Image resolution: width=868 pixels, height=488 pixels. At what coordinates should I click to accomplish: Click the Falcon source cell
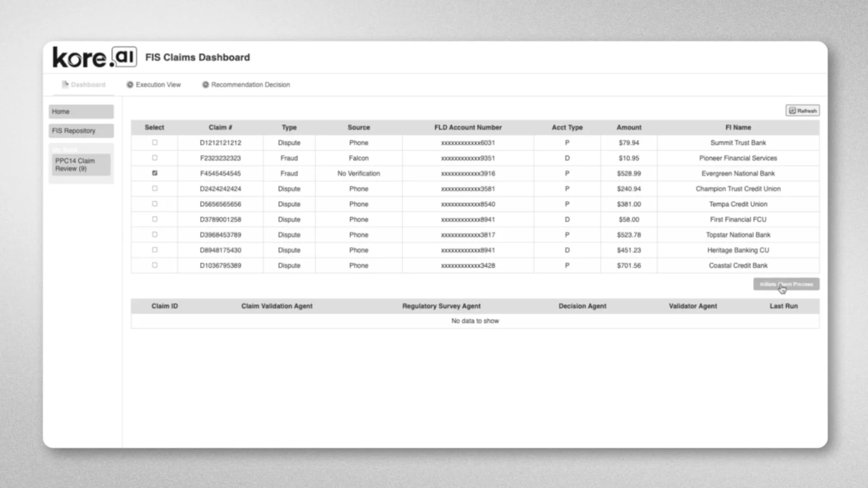point(359,158)
